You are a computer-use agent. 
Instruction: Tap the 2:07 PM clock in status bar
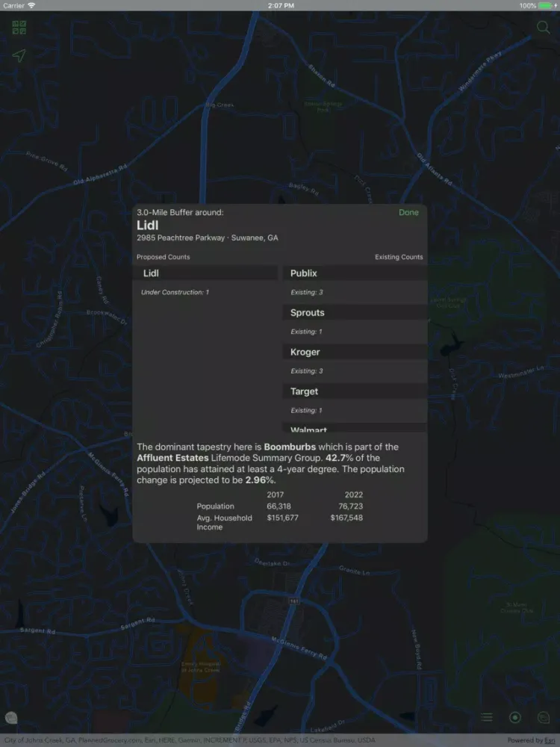(281, 6)
